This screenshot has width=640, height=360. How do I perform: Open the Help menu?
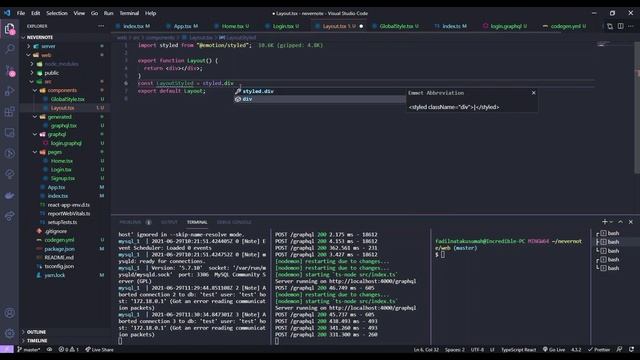(x=150, y=13)
